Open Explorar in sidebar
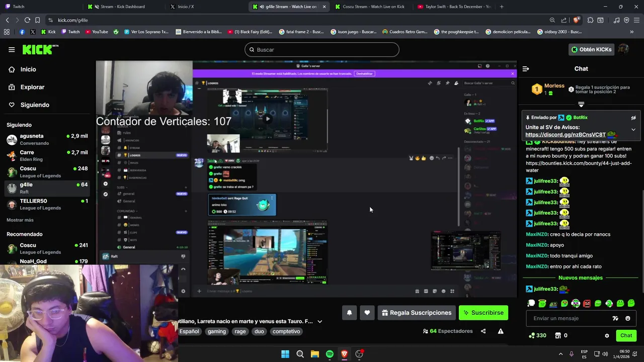The width and height of the screenshot is (644, 362). pyautogui.click(x=32, y=87)
